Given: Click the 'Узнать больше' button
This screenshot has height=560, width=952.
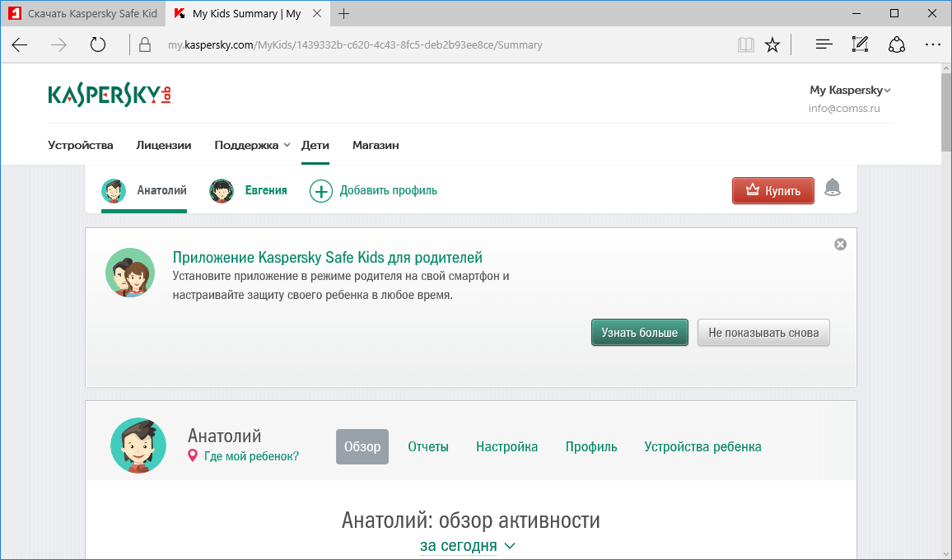Looking at the screenshot, I should (x=639, y=332).
